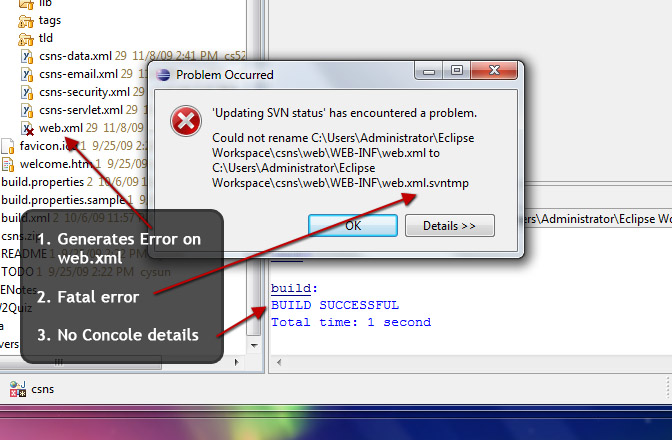
Task: Select the csns-data.xml file icon
Action: click(x=27, y=57)
